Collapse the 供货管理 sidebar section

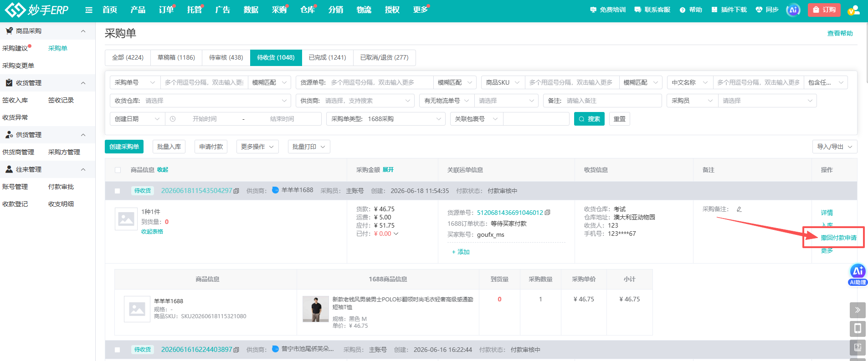[83, 135]
